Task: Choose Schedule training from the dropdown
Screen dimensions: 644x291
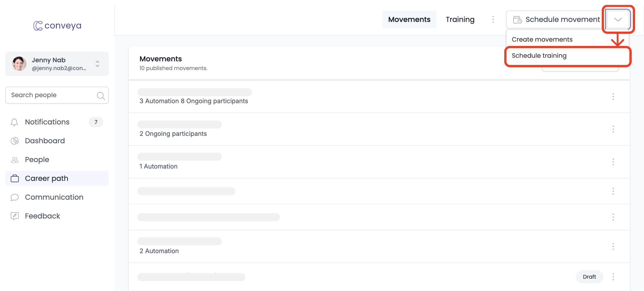Action: 567,56
